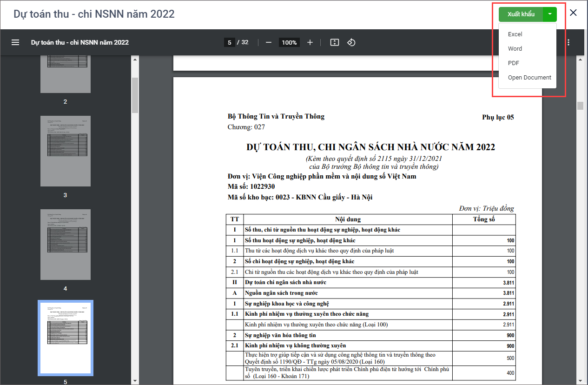The image size is (588, 385).
Task: Click the fit to page icon
Action: [334, 42]
